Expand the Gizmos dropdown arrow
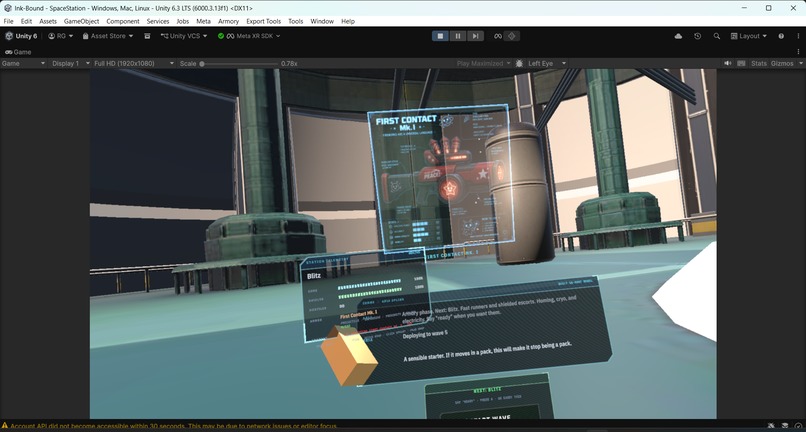 click(x=801, y=63)
